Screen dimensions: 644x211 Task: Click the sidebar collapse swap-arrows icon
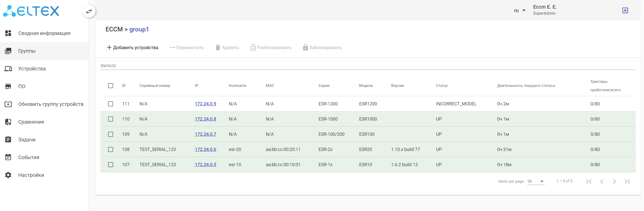point(89,11)
